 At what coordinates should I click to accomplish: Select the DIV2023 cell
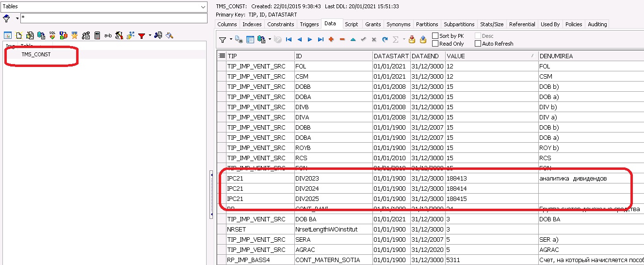333,178
